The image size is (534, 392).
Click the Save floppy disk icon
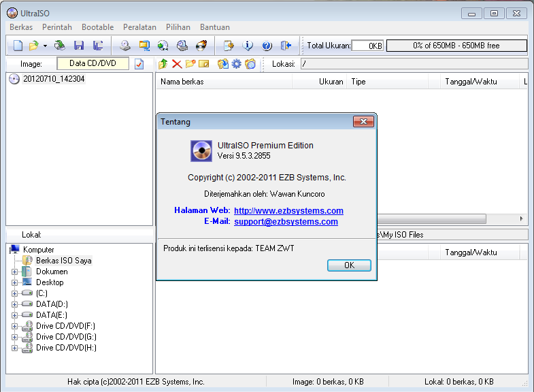79,46
